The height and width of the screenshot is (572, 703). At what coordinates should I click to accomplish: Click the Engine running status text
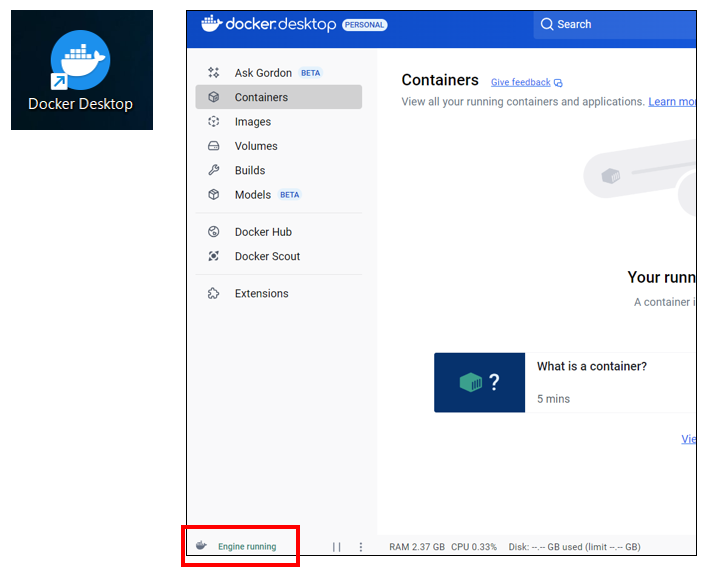(x=247, y=546)
